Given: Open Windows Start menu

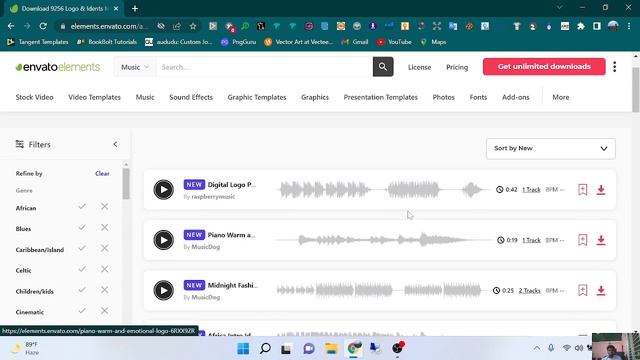Looking at the screenshot, I should [243, 349].
